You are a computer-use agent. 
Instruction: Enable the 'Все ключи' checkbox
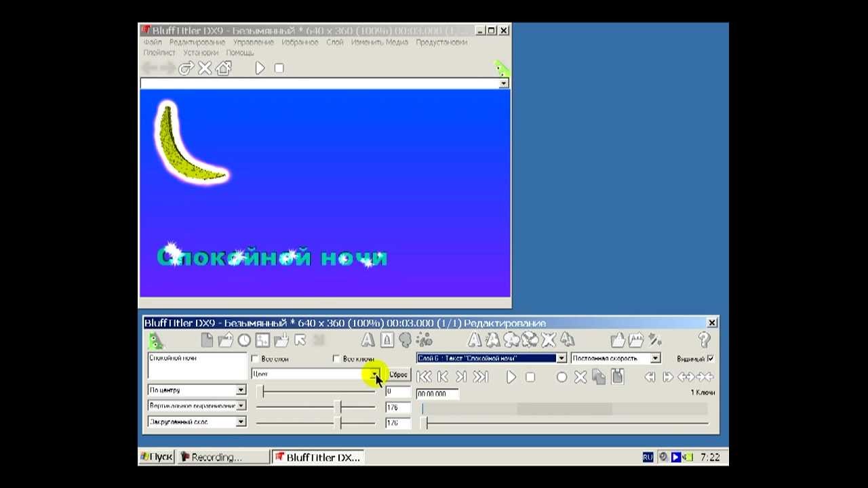point(336,359)
